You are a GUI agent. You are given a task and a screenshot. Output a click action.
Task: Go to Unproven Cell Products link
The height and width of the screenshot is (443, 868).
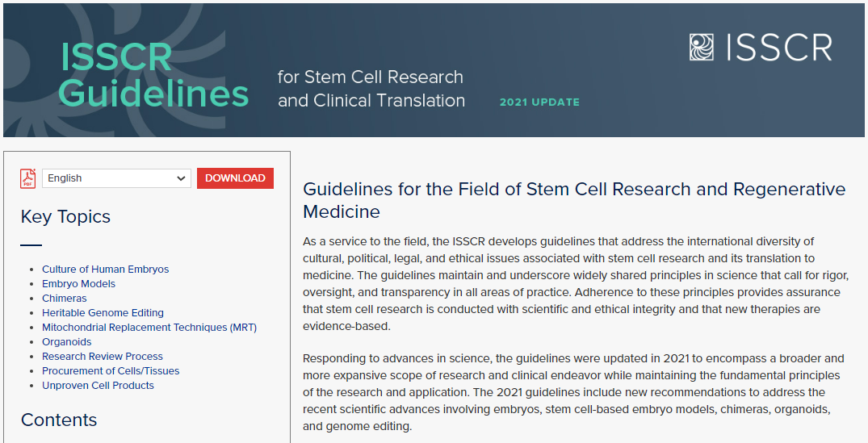click(x=98, y=386)
